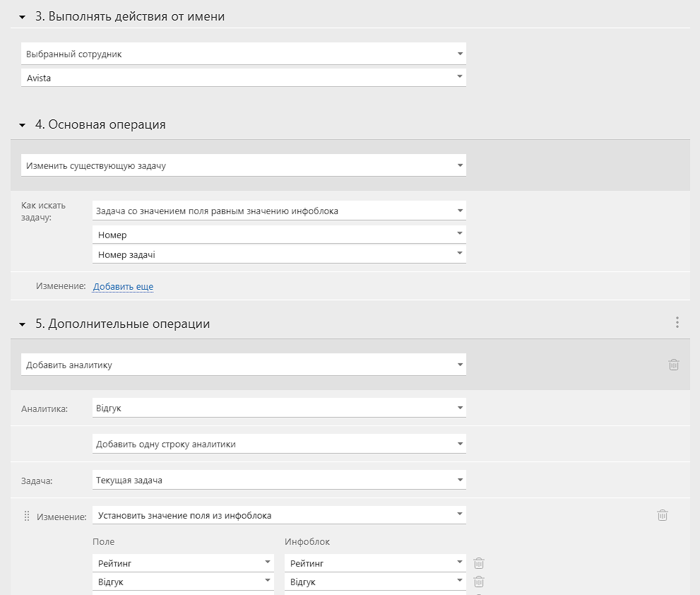Open the Рейтинг dropdown under Инфоблок
Screen dimensions: 700x595
tap(375, 562)
